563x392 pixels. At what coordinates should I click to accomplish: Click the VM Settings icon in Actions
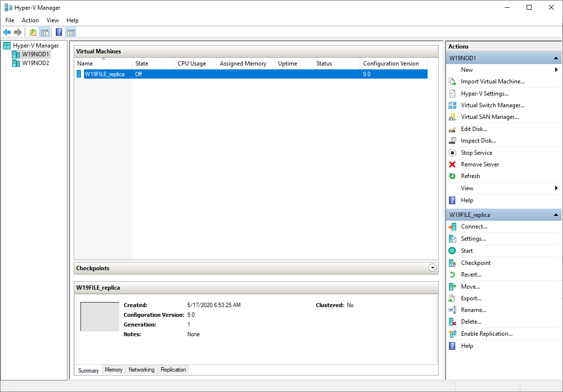(x=452, y=239)
